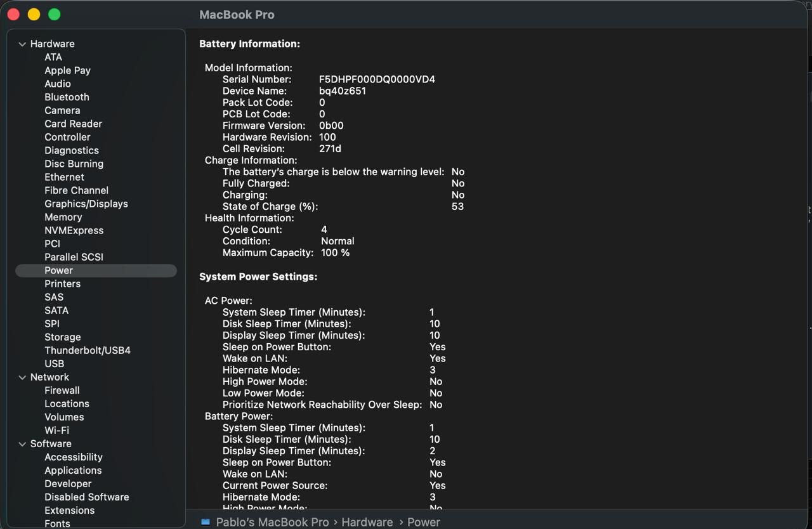Open Diagnostics in the sidebar
This screenshot has width=812, height=529.
[x=72, y=150]
